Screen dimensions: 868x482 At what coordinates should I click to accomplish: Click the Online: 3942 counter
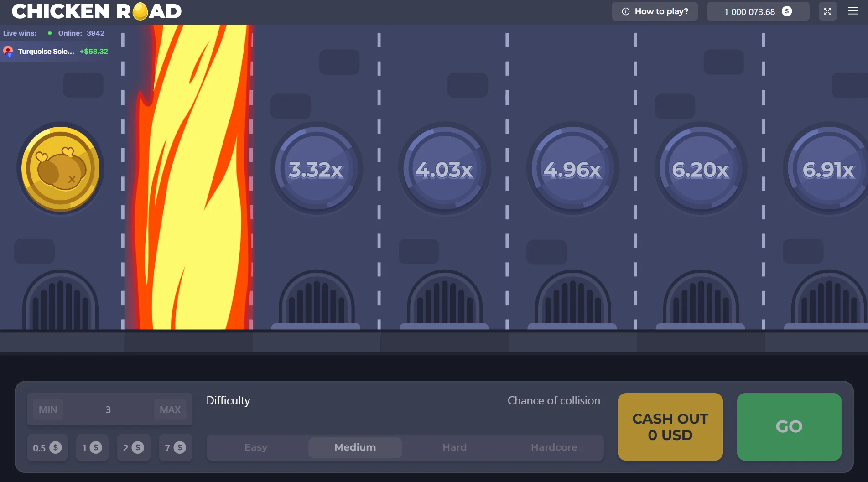(81, 33)
